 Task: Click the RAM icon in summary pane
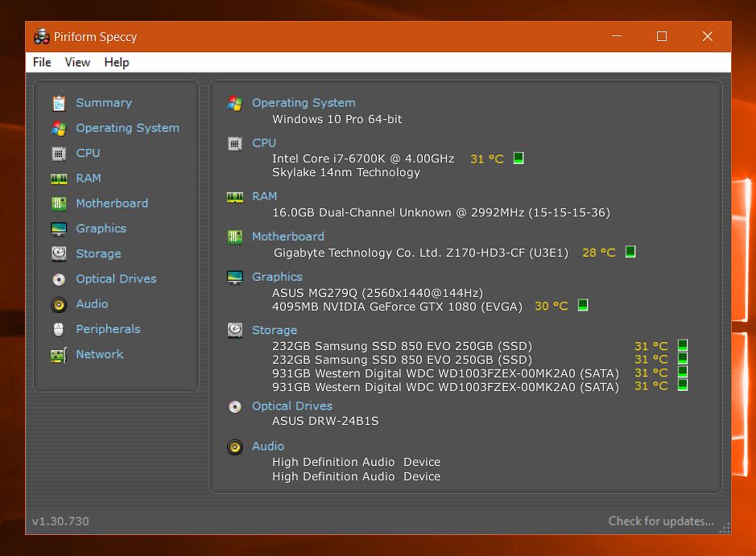click(x=235, y=197)
